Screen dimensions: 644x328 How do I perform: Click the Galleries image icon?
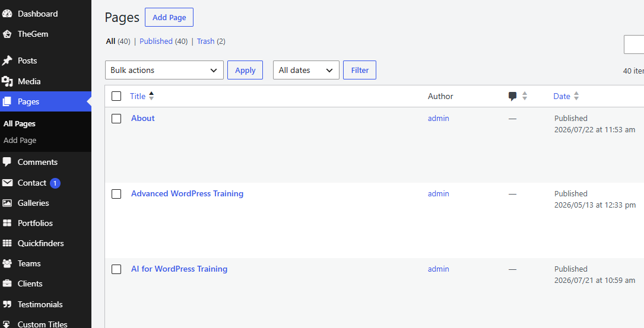coord(7,203)
